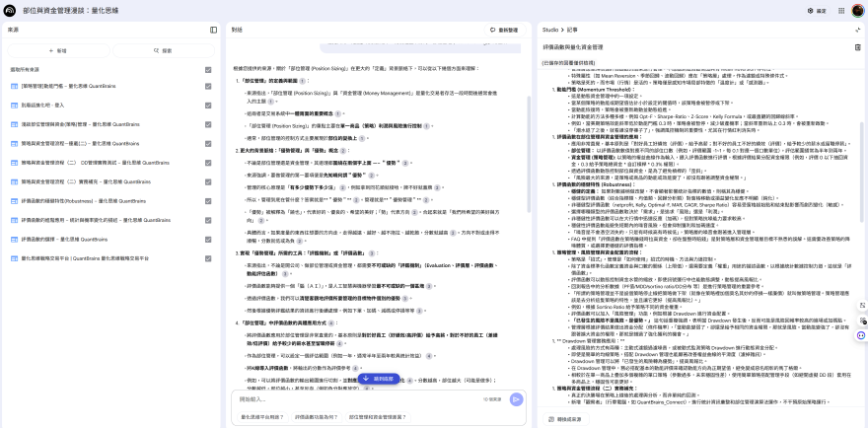
Task: Select suggested question '最化思維平台有哪？'
Action: click(261, 417)
